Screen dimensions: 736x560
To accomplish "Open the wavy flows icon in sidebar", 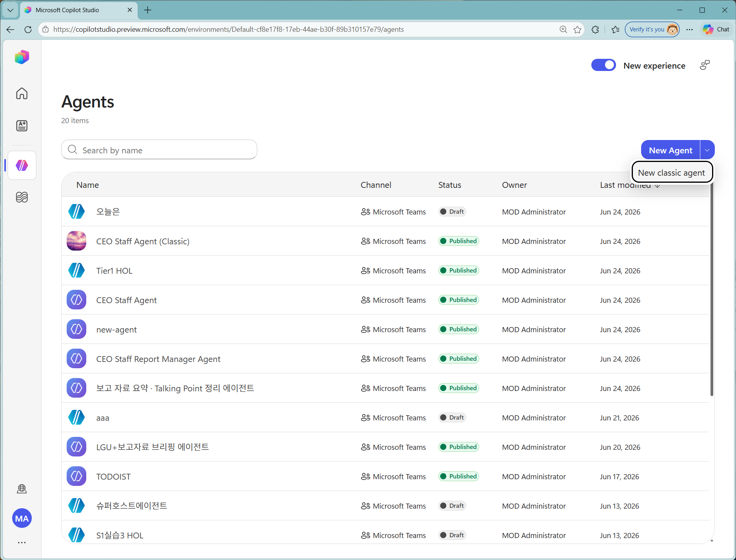I will [x=22, y=197].
